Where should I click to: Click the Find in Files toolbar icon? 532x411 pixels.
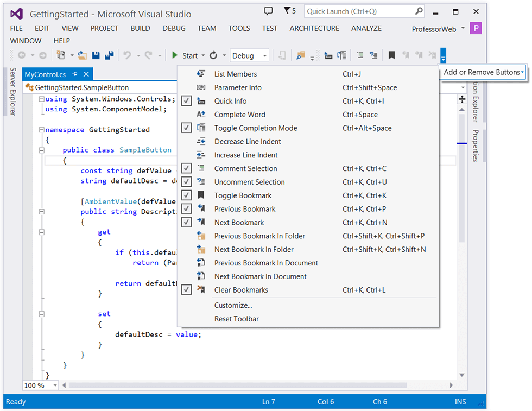pyautogui.click(x=301, y=55)
